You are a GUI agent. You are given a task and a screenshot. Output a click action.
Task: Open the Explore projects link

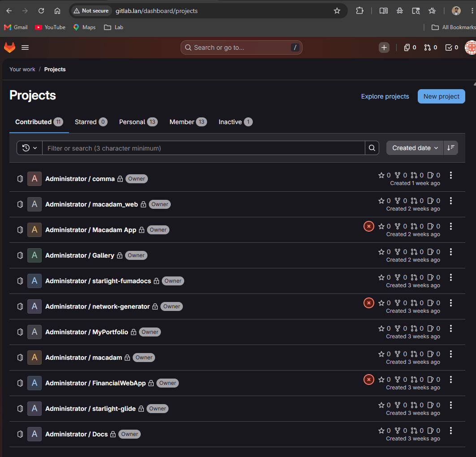[x=385, y=96]
